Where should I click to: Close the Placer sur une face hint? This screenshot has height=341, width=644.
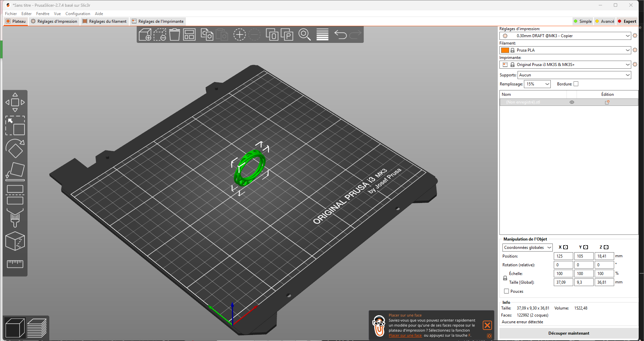pos(487,325)
